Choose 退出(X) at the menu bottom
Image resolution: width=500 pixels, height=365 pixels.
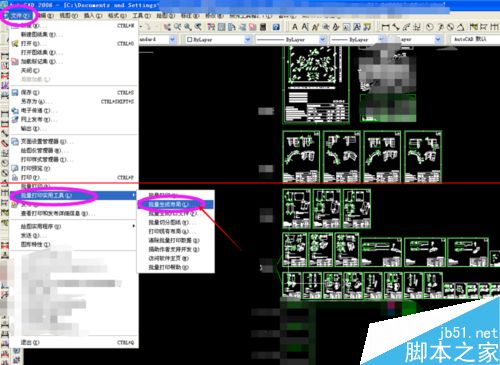point(73,342)
